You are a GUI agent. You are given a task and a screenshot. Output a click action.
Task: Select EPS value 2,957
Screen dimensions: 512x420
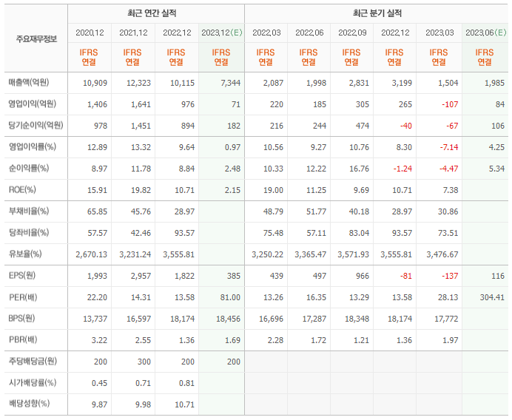pos(141,276)
